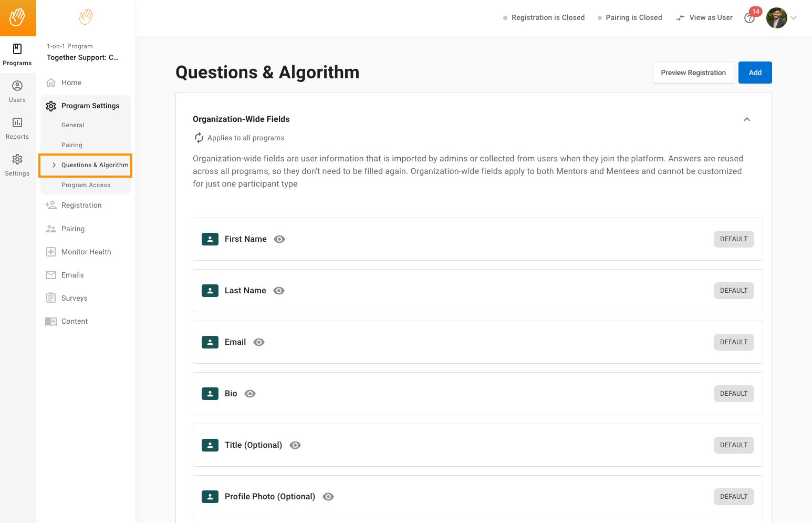Click the Questions & Algorithm page title
Viewport: 812px width, 523px height.
[x=267, y=73]
